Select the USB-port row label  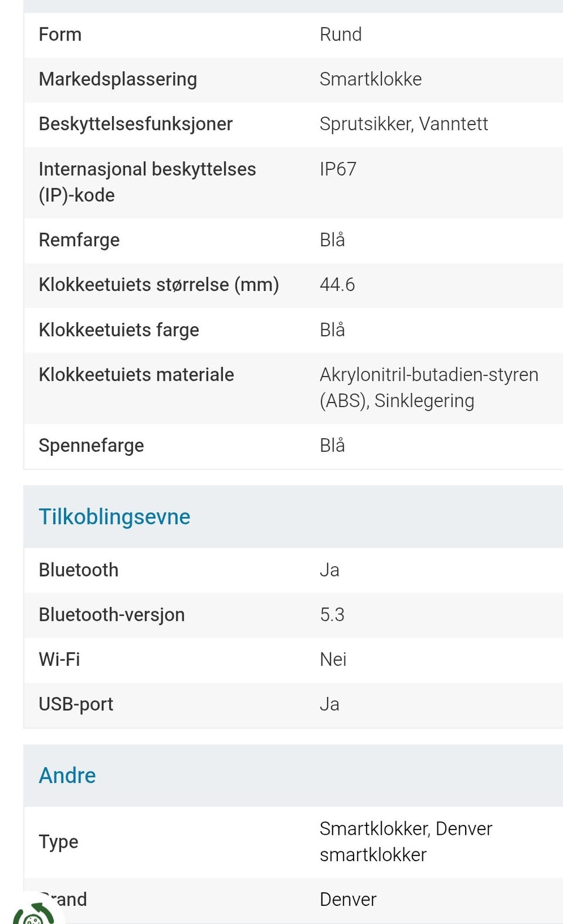(76, 704)
